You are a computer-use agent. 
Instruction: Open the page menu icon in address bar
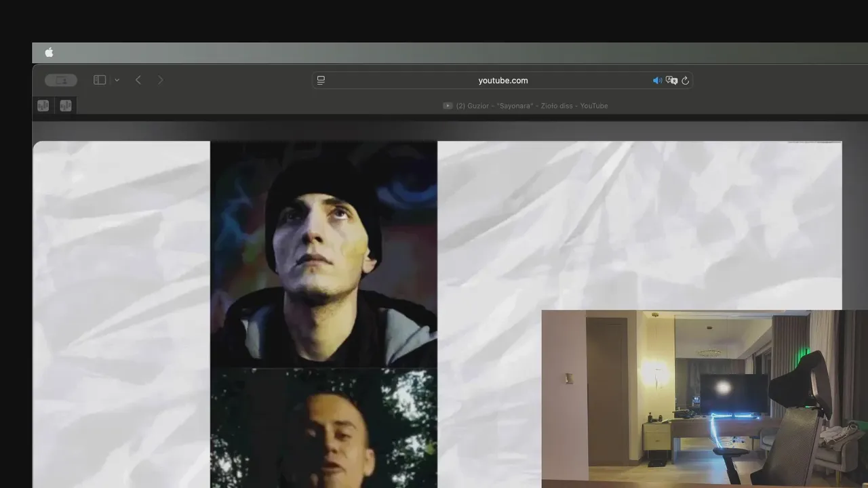tap(321, 80)
